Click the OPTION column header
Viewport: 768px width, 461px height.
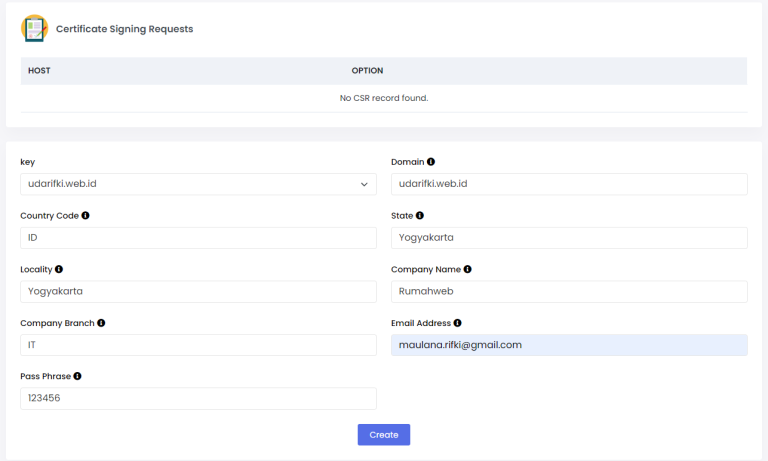point(367,71)
